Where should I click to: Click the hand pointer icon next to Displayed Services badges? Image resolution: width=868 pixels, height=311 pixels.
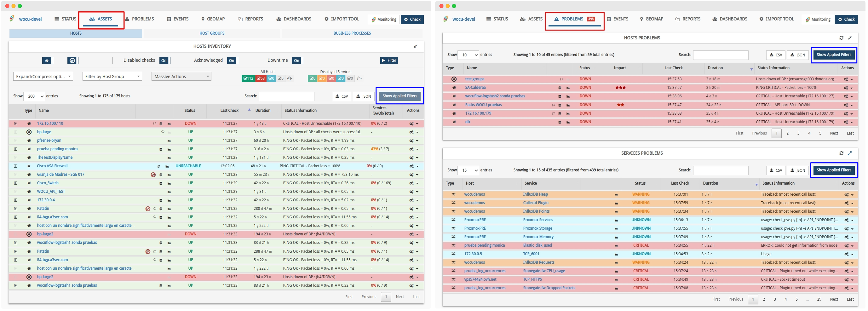(x=359, y=79)
